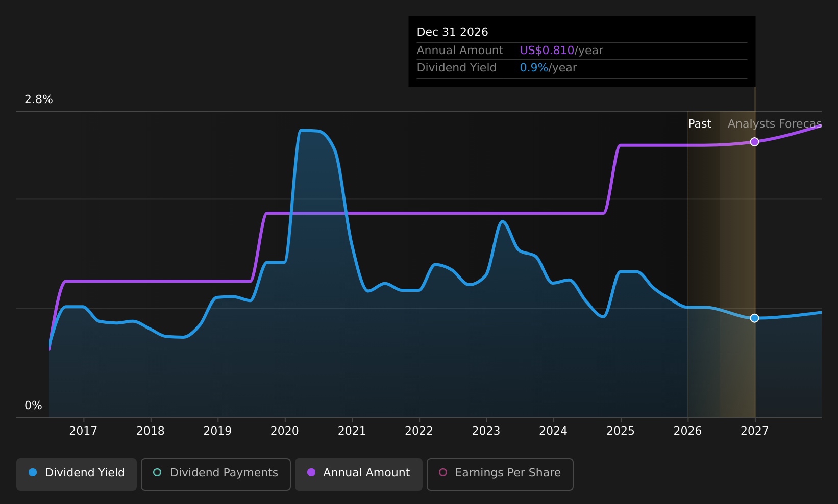Select the purple Annual Amount data point

pyautogui.click(x=754, y=142)
